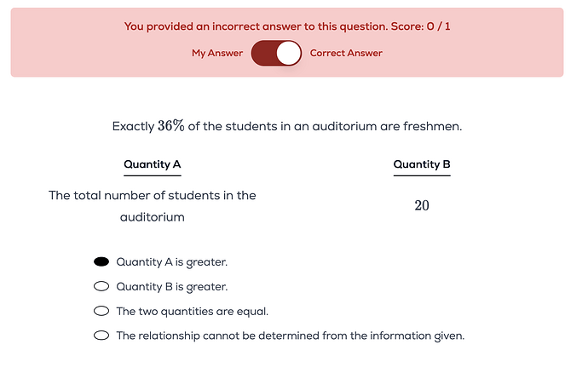The image size is (588, 373).
Task: Click the "Quantity B is greater." answer text
Action: pos(171,286)
